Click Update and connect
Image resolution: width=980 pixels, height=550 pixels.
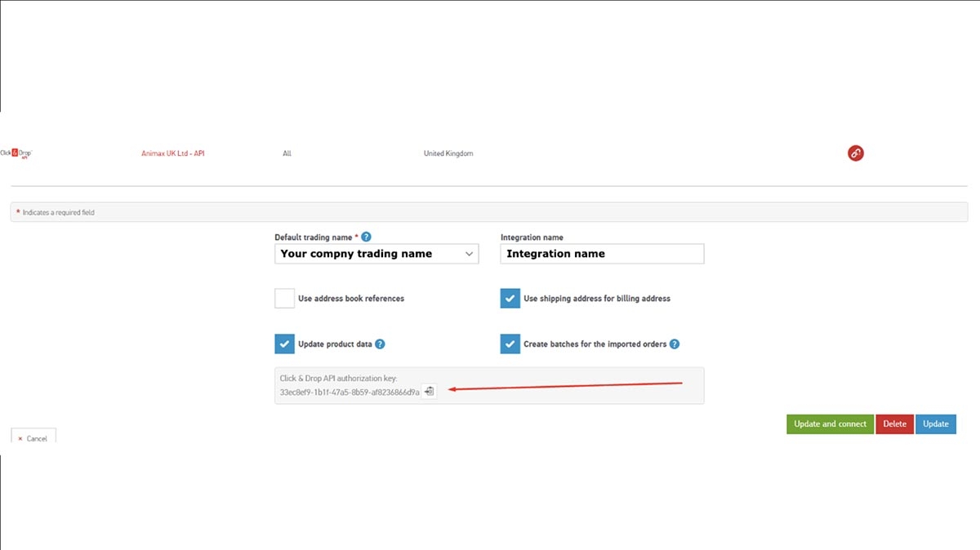click(x=830, y=424)
